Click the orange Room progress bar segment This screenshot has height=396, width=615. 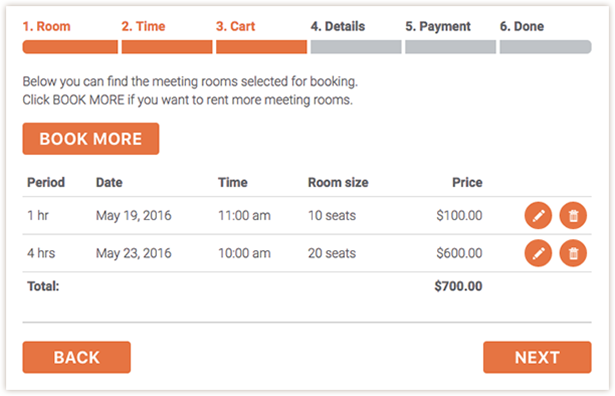(x=70, y=47)
